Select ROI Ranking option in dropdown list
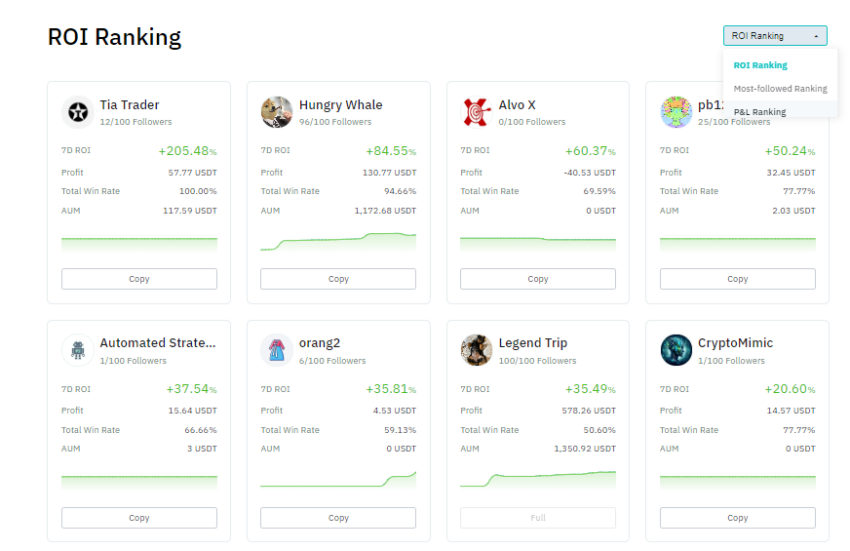 pos(760,65)
